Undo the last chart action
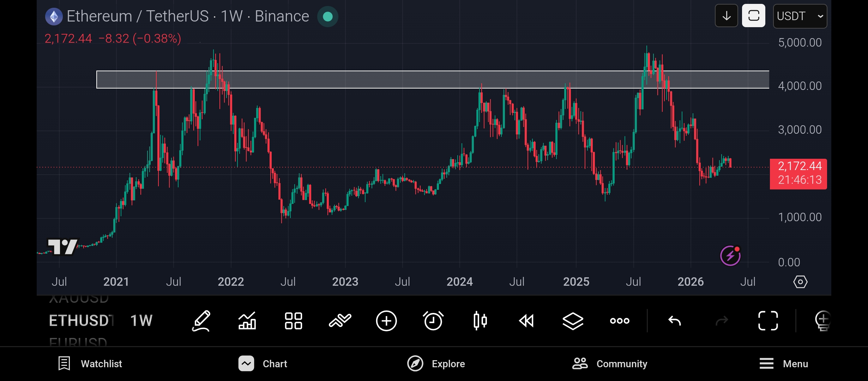Screen dimensions: 868x381 (675, 321)
